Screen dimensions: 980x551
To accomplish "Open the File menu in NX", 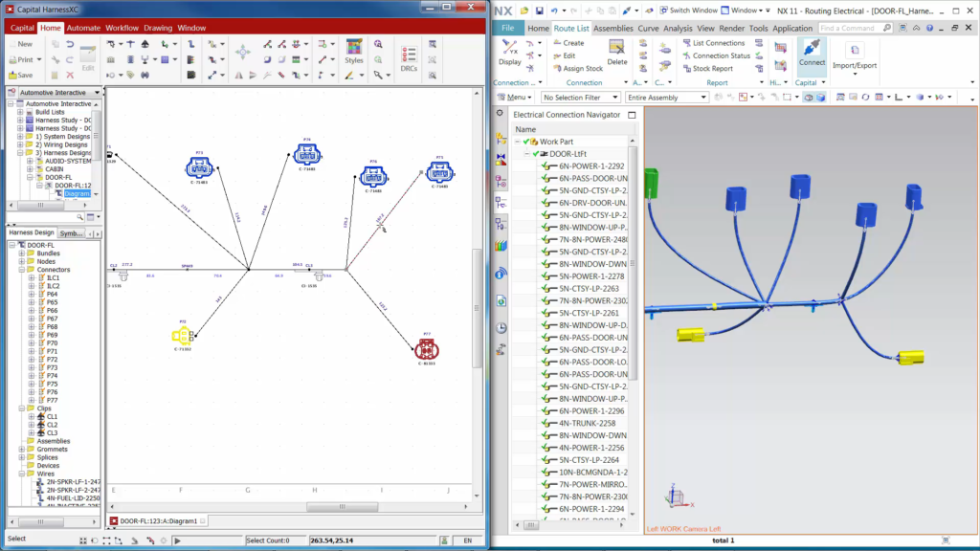I will pyautogui.click(x=507, y=28).
